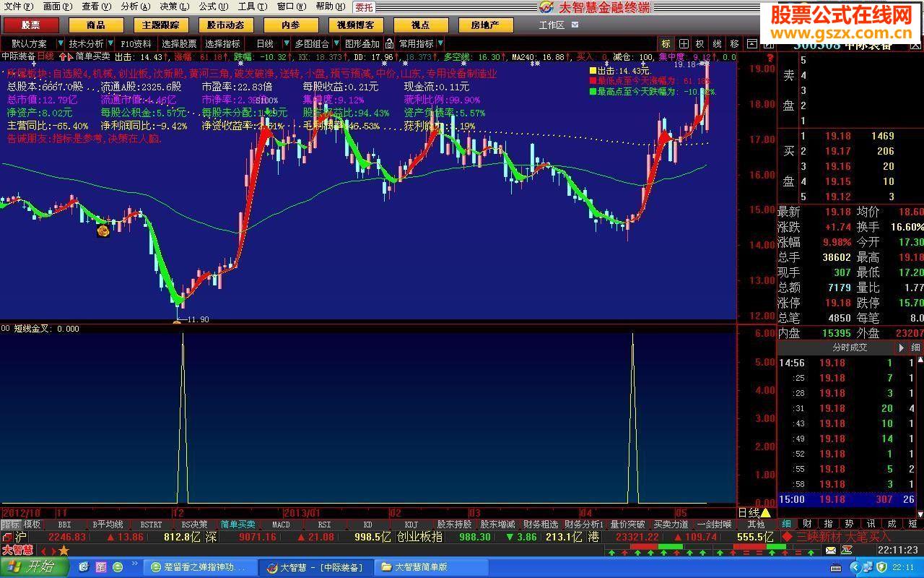
Task: Select the BS决策 indicator tab
Action: pos(194,524)
